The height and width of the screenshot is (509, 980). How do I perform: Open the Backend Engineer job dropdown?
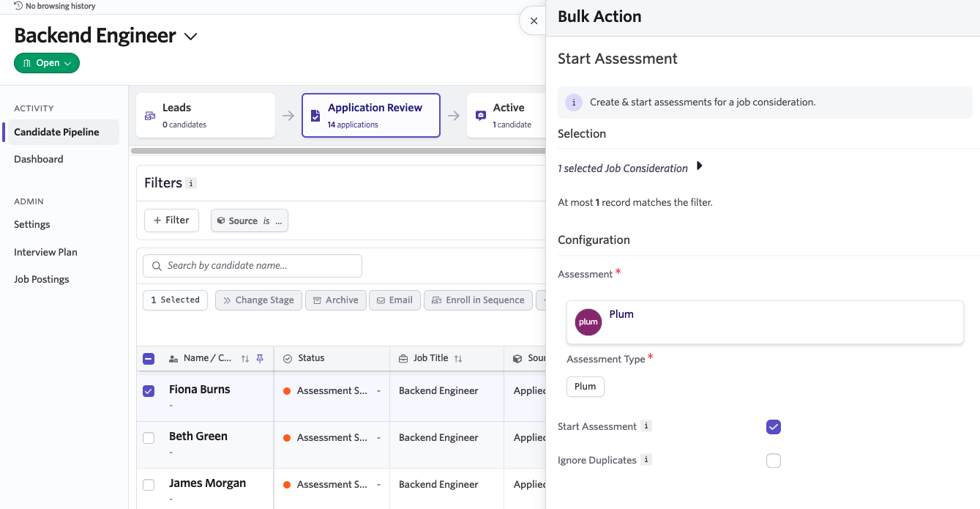190,37
